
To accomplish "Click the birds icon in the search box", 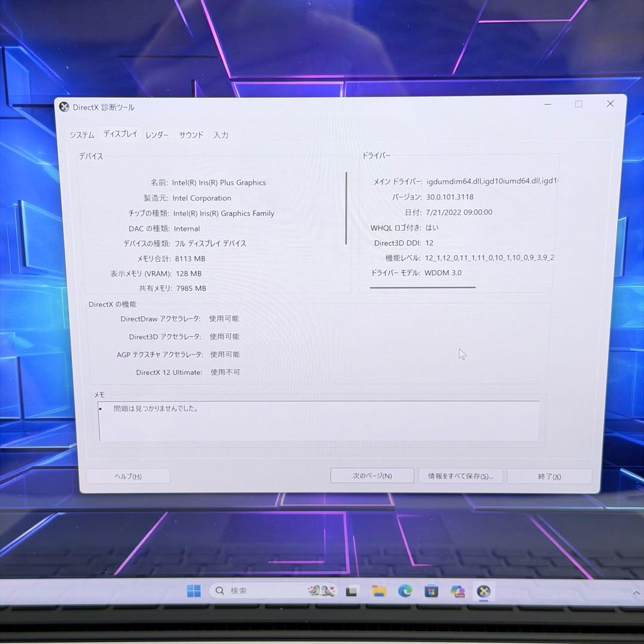I will pyautogui.click(x=321, y=590).
